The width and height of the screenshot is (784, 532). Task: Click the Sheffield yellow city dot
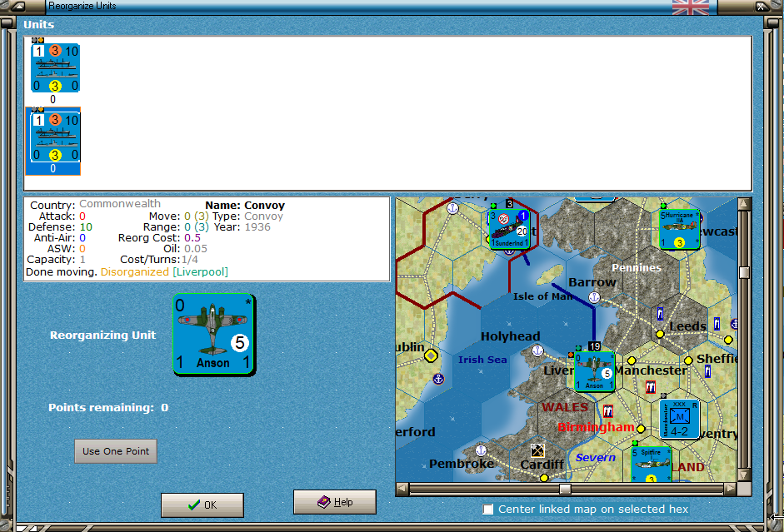pos(688,360)
